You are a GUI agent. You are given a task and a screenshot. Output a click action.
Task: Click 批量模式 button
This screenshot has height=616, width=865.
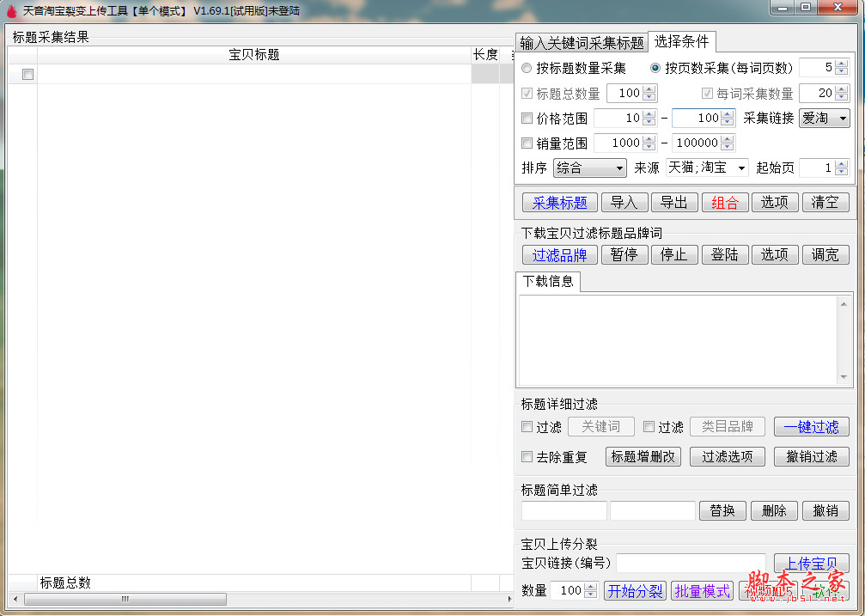click(x=703, y=591)
